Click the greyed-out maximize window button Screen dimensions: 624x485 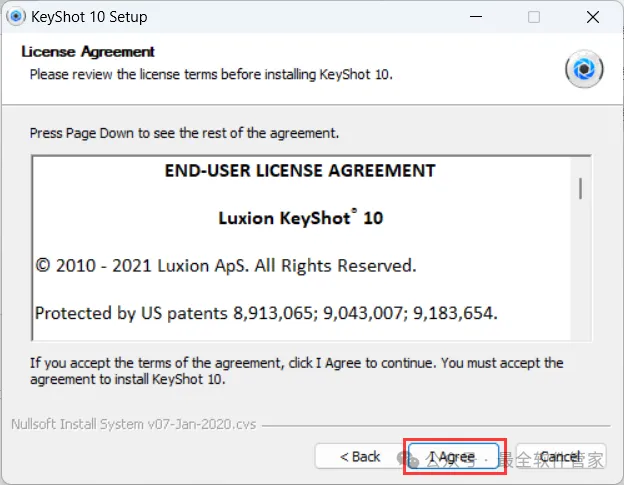(x=534, y=17)
